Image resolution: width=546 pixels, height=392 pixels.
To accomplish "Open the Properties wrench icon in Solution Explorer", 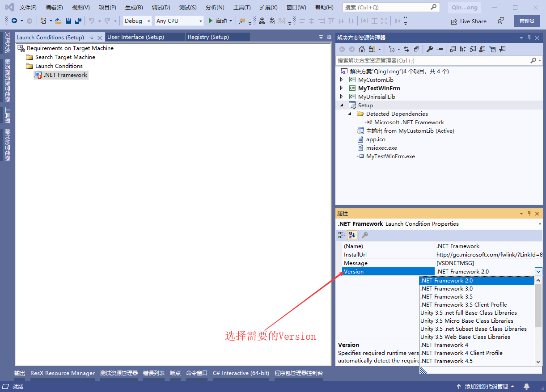I will pos(430,49).
